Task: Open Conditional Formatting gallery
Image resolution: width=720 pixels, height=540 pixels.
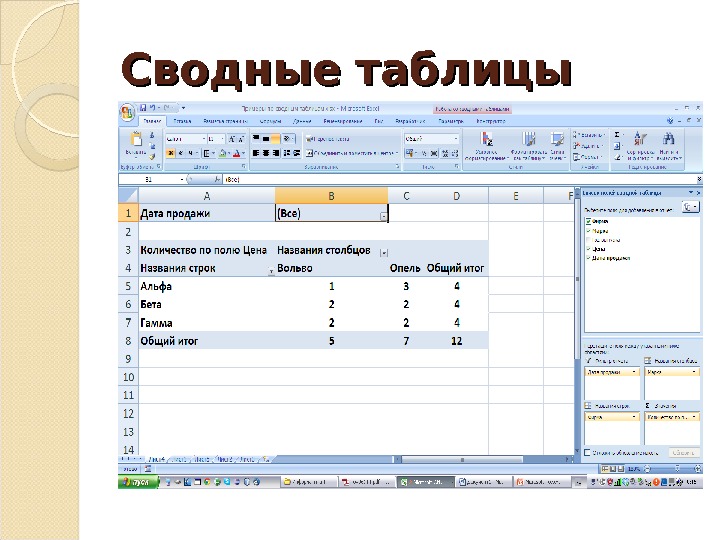Action: point(486,146)
